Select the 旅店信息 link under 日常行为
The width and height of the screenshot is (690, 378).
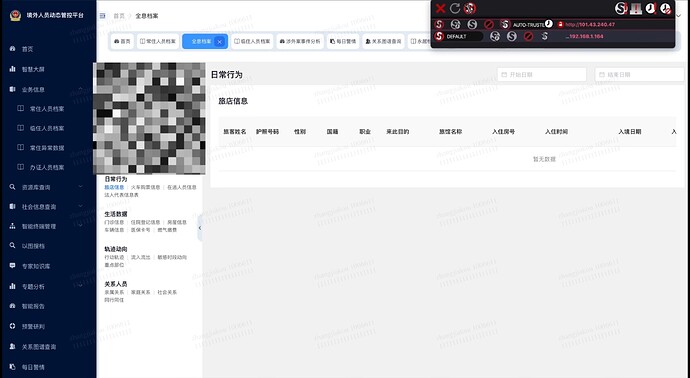[x=114, y=187]
